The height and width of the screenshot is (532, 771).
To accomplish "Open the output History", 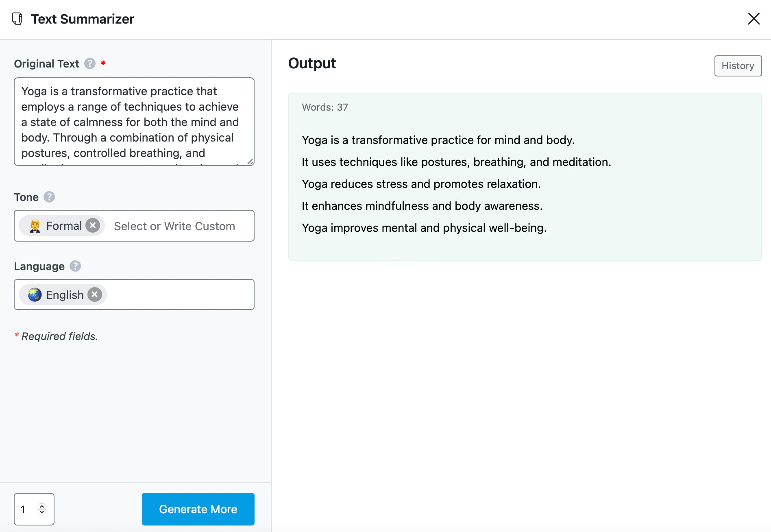I will pyautogui.click(x=738, y=66).
